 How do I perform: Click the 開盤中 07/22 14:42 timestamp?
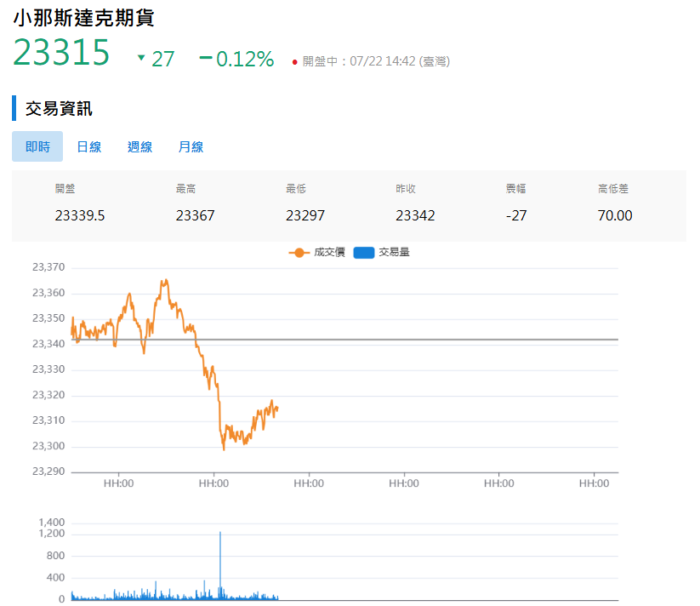(376, 61)
